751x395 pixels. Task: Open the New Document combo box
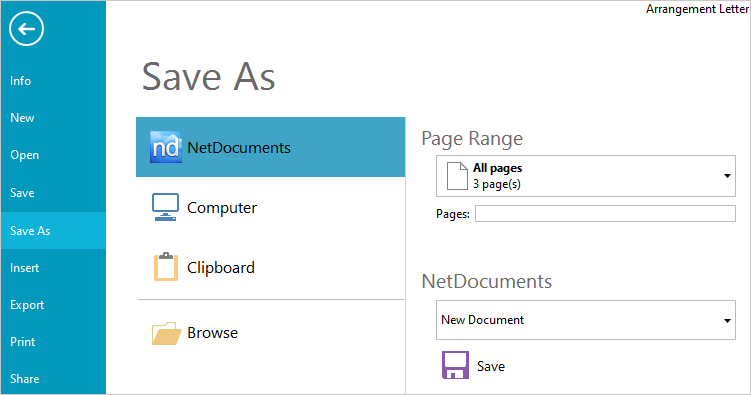coord(586,320)
